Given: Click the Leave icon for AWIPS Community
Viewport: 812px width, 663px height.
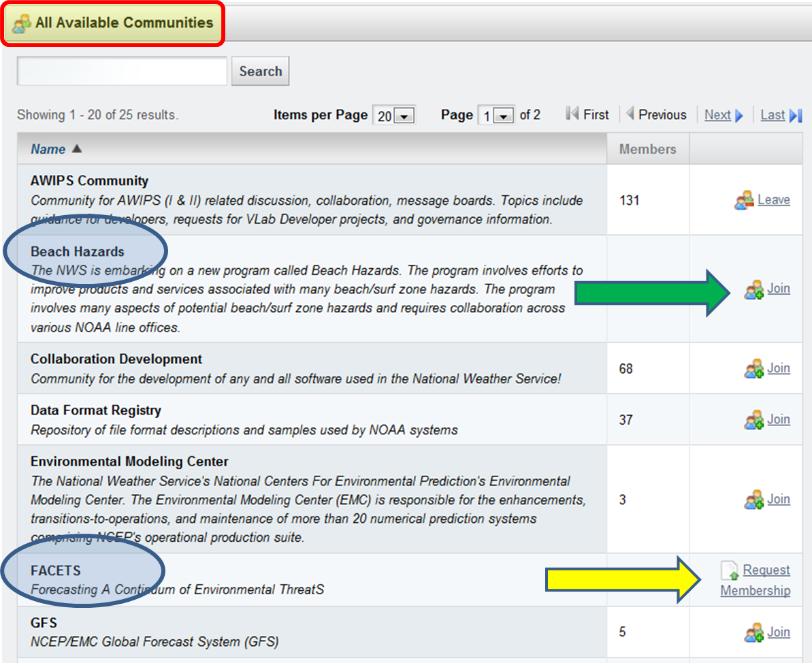Looking at the screenshot, I should point(744,200).
